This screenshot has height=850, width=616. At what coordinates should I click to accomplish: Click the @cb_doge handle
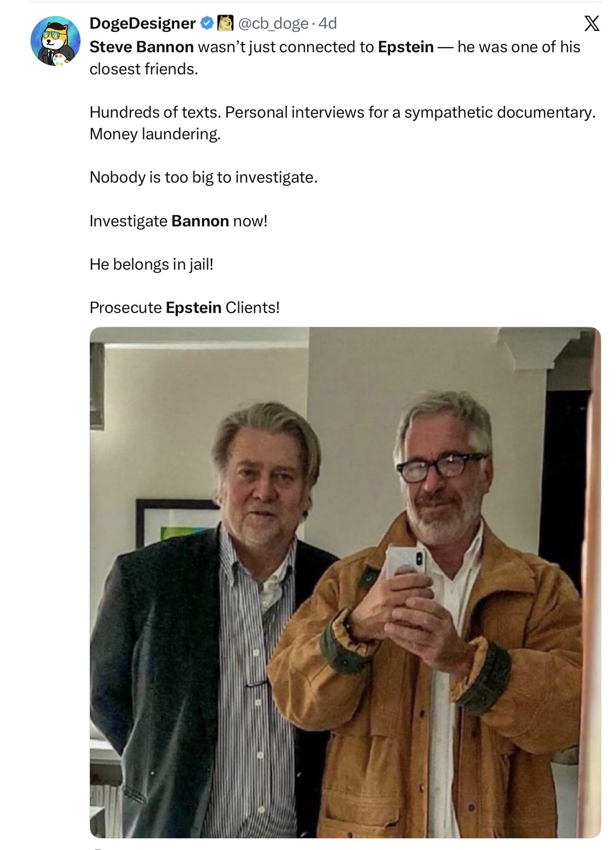tap(273, 23)
